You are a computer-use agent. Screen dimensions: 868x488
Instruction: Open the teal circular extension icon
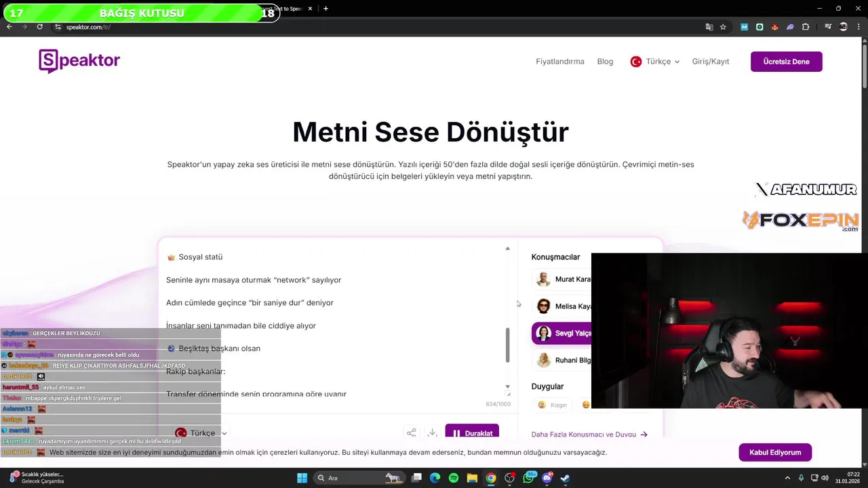click(x=759, y=27)
